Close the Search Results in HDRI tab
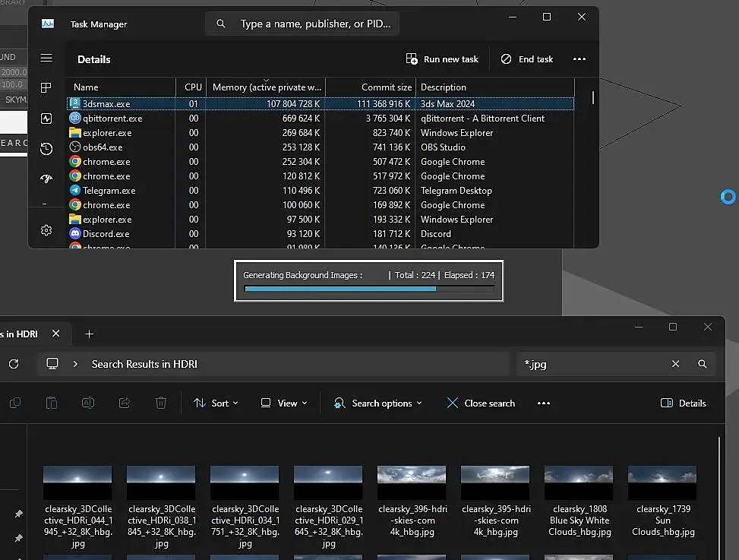The height and width of the screenshot is (560, 739). coord(56,334)
